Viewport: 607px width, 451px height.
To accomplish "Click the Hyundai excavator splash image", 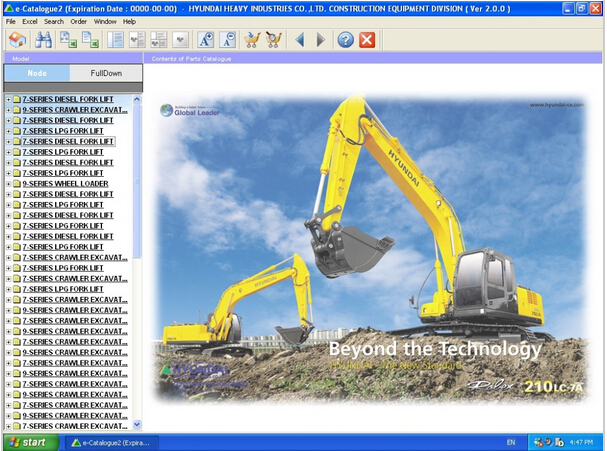I will click(372, 248).
